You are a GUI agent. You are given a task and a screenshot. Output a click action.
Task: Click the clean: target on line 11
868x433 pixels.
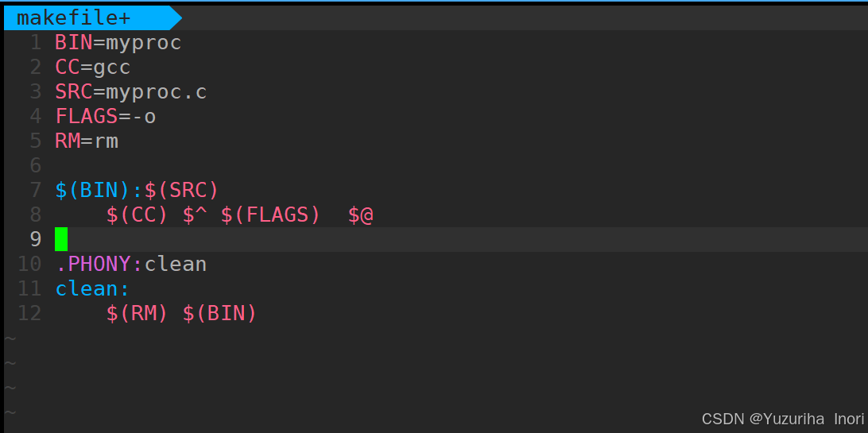(x=92, y=288)
